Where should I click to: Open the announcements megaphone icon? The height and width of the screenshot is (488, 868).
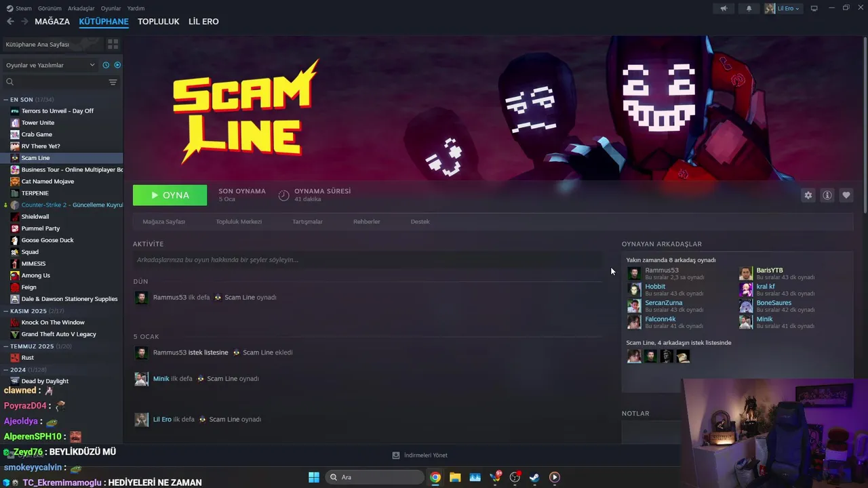click(x=724, y=8)
